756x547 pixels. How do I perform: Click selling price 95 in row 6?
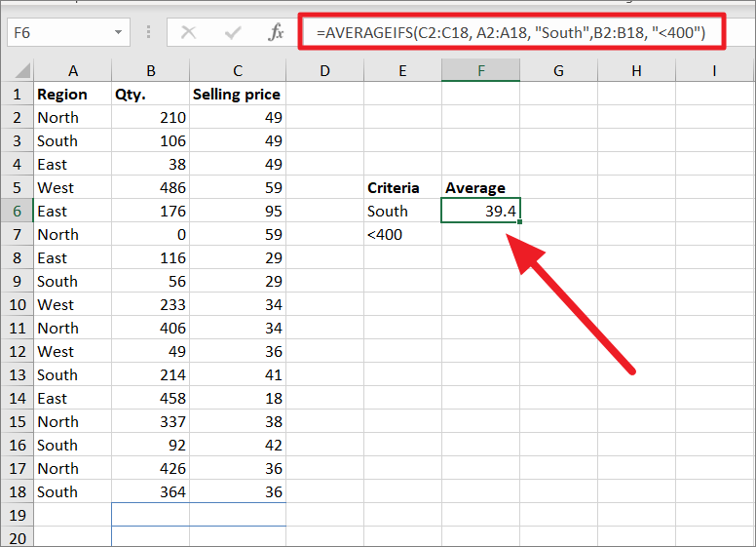pos(238,211)
